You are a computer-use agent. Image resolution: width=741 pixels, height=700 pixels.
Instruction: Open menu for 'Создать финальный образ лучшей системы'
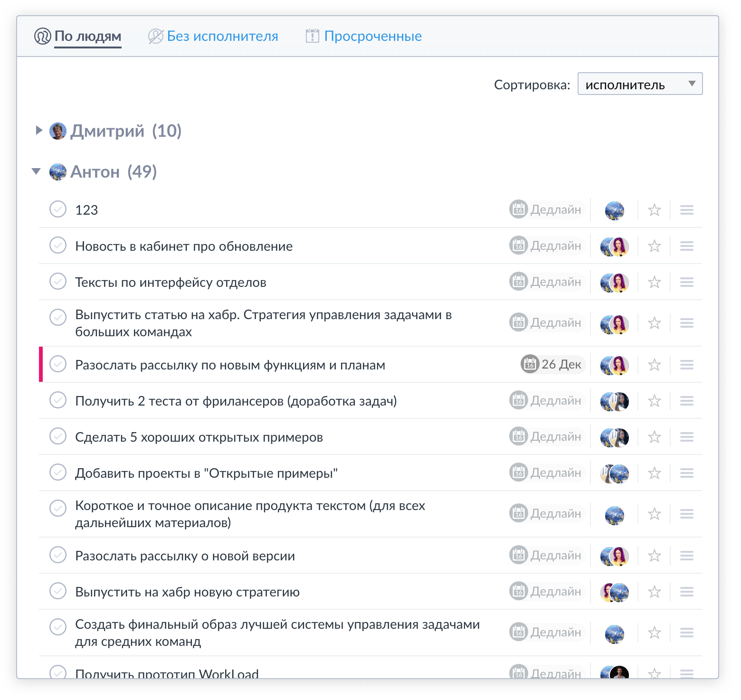686,632
